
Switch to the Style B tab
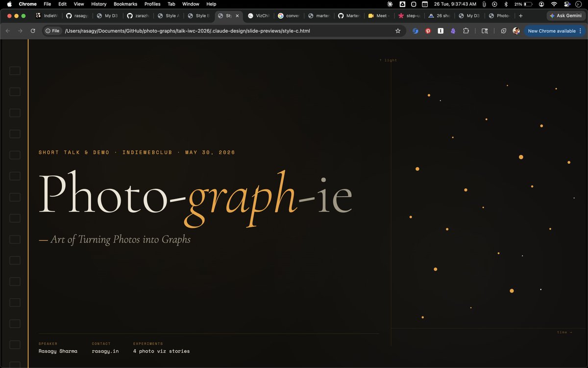(199, 16)
